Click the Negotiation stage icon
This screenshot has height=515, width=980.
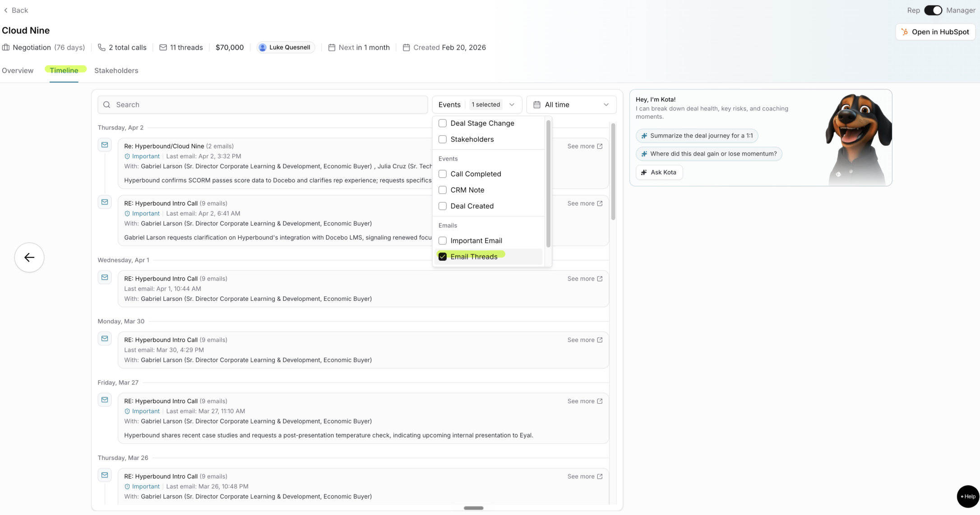pyautogui.click(x=6, y=47)
